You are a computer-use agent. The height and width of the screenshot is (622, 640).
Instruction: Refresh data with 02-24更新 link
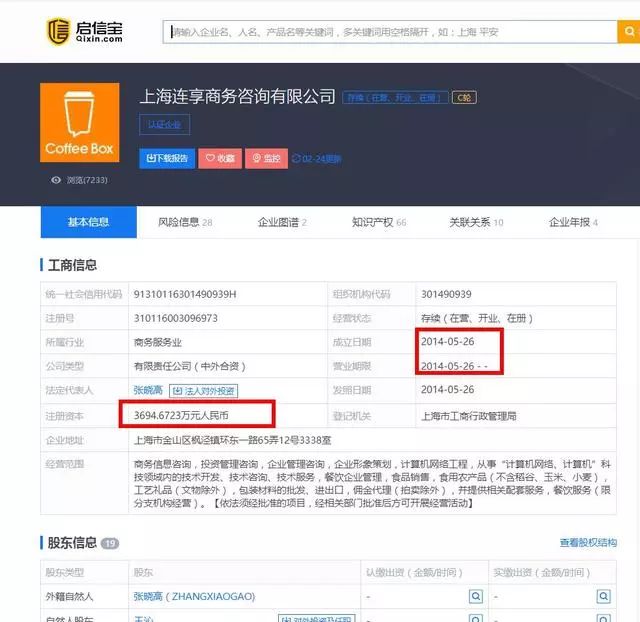point(317,158)
